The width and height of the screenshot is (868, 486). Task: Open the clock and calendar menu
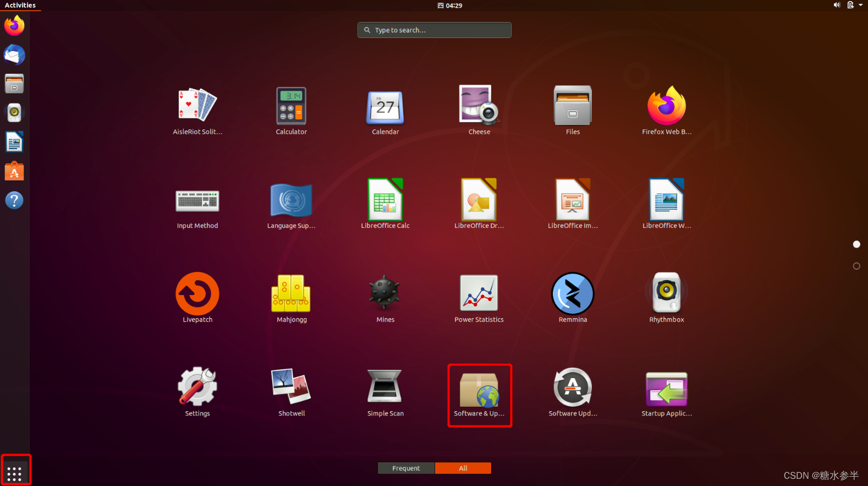(x=450, y=6)
